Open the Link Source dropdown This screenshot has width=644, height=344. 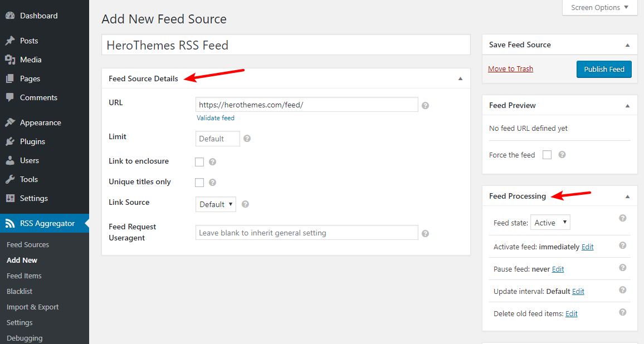point(216,204)
